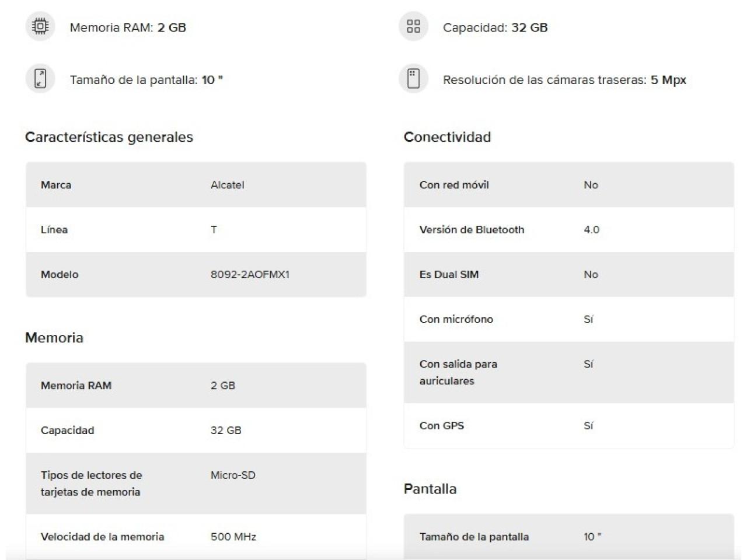747x560 pixels.
Task: Click the rear camera resolution icon
Action: click(413, 79)
